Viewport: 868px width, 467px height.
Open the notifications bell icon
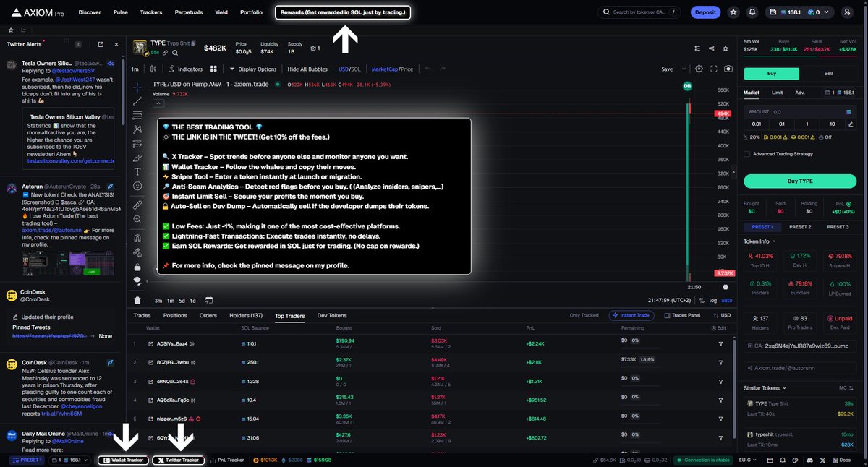(753, 12)
